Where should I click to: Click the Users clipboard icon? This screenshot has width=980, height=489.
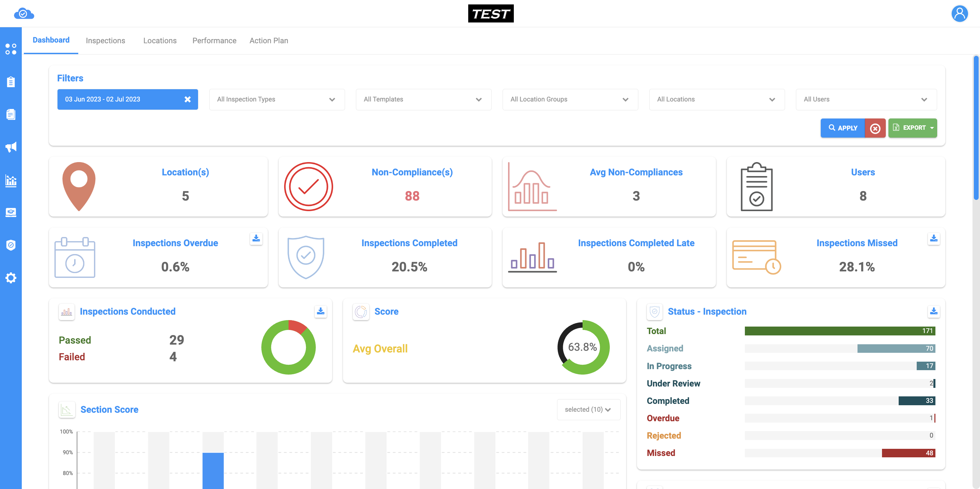click(x=756, y=187)
